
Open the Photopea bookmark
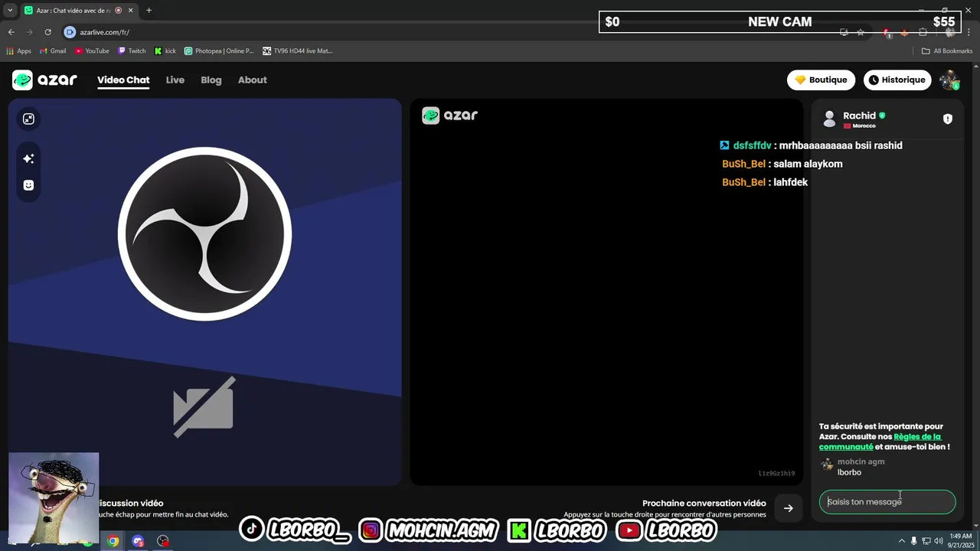[x=219, y=51]
